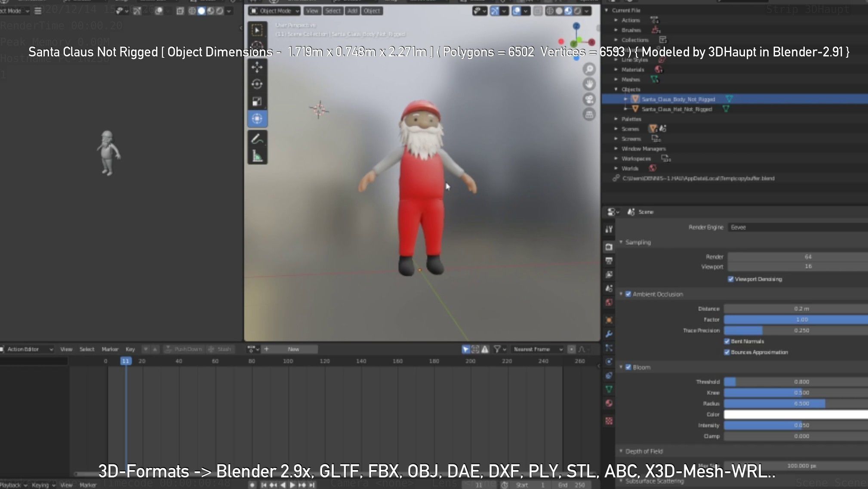
Task: Toggle Only Show Selected in Action Editor
Action: pyautogui.click(x=465, y=350)
